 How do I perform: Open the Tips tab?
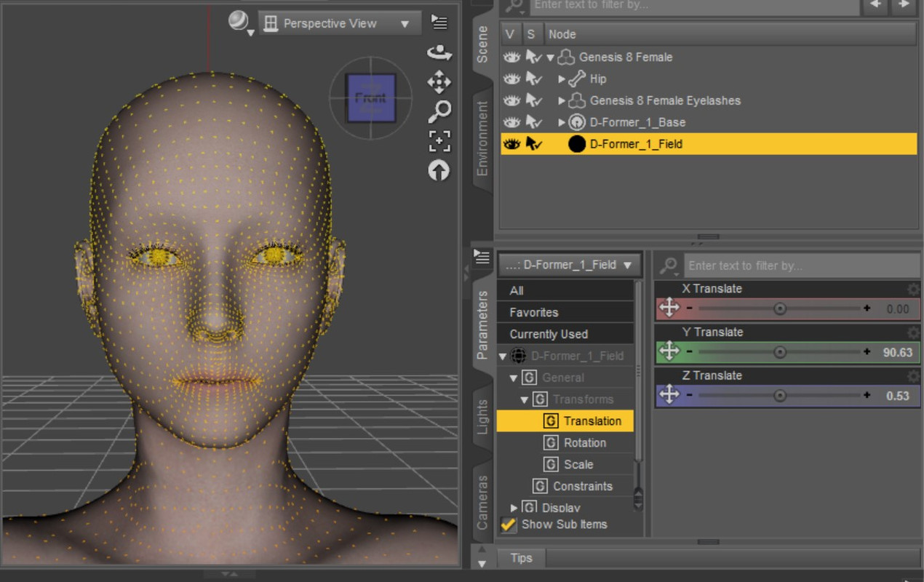[521, 558]
